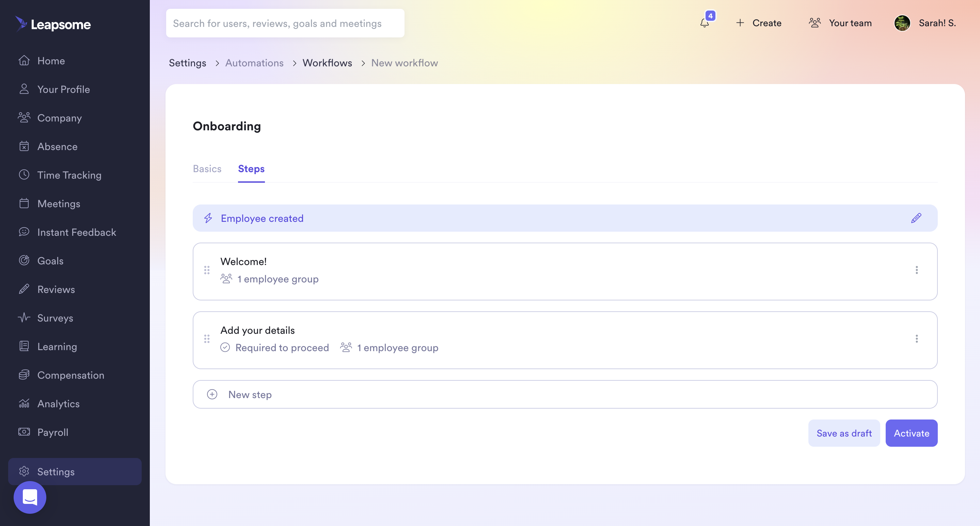Click Welcome! step's 1 employee group

click(278, 279)
